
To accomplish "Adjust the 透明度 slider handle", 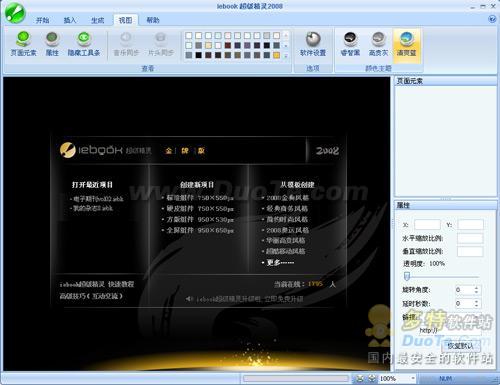I will coord(407,276).
